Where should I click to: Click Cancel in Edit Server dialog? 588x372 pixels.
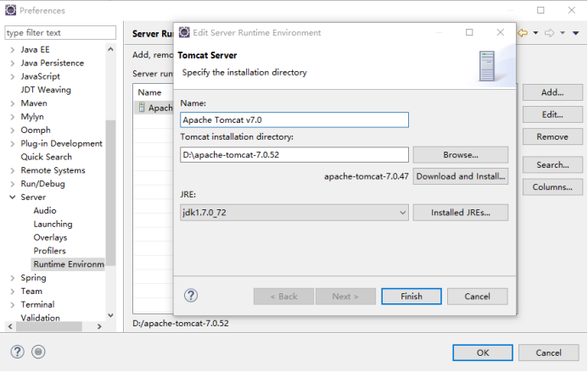pos(478,297)
